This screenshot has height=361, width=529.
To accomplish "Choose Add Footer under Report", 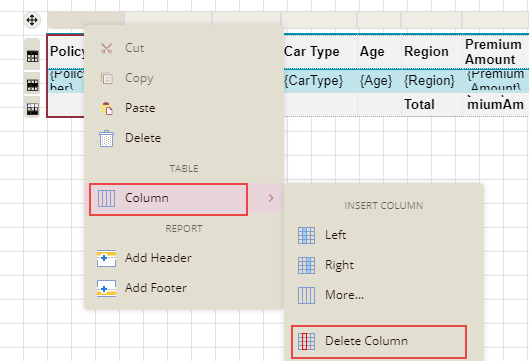I will tap(184, 288).
